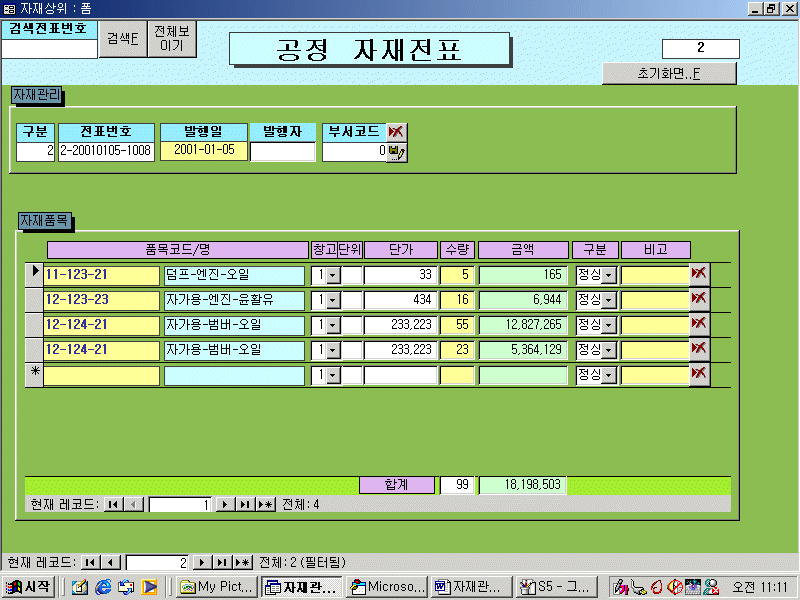This screenshot has width=800, height=600.
Task: Add new record in main form navigator
Action: pos(242,562)
